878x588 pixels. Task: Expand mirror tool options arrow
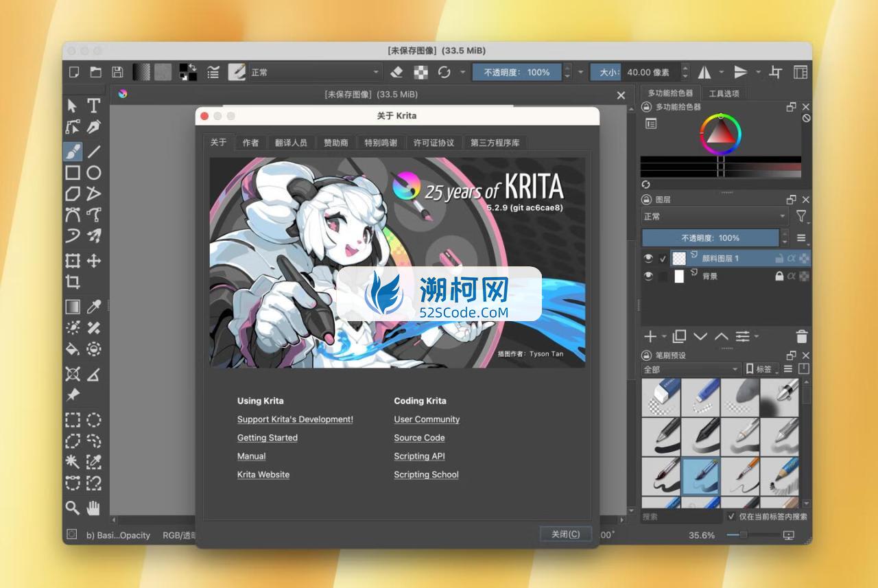tap(721, 72)
